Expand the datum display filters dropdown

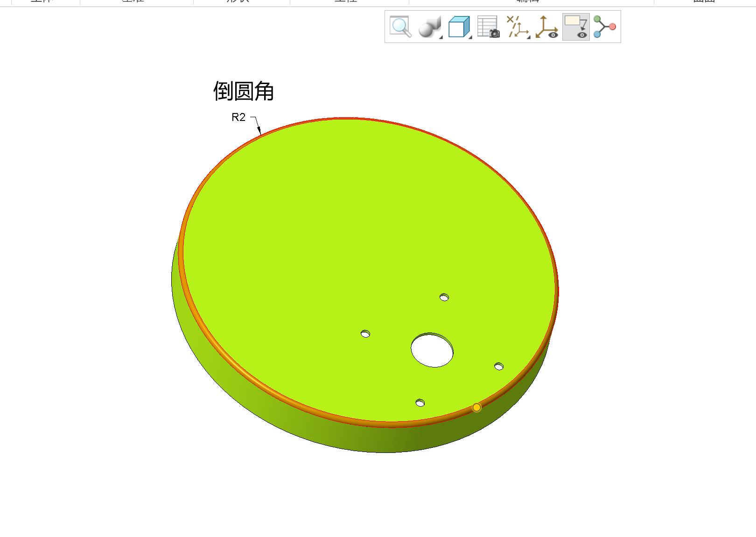[518, 27]
